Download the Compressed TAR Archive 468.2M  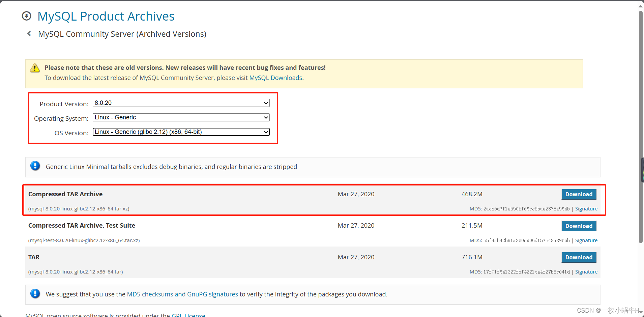[579, 194]
